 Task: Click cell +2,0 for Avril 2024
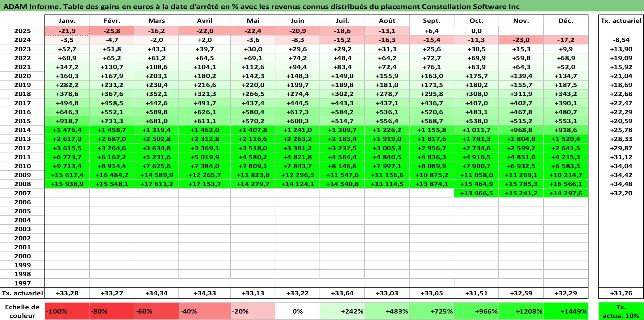[x=205, y=40]
